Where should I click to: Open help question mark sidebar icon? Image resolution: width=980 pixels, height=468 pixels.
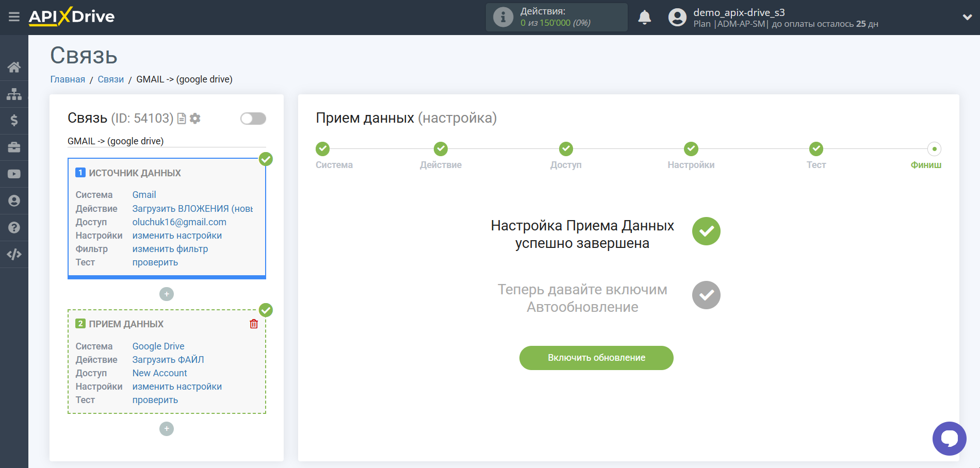coord(14,228)
